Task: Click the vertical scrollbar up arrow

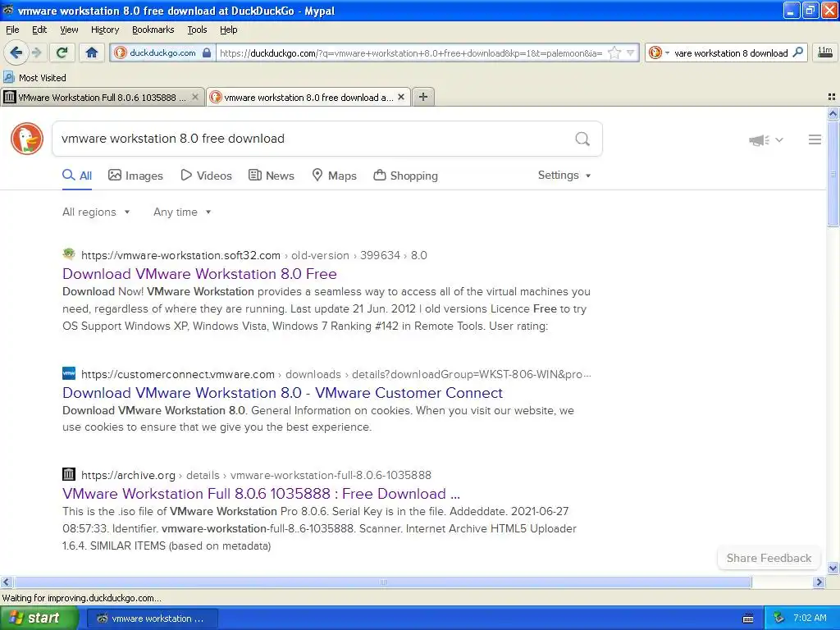Action: tap(833, 113)
